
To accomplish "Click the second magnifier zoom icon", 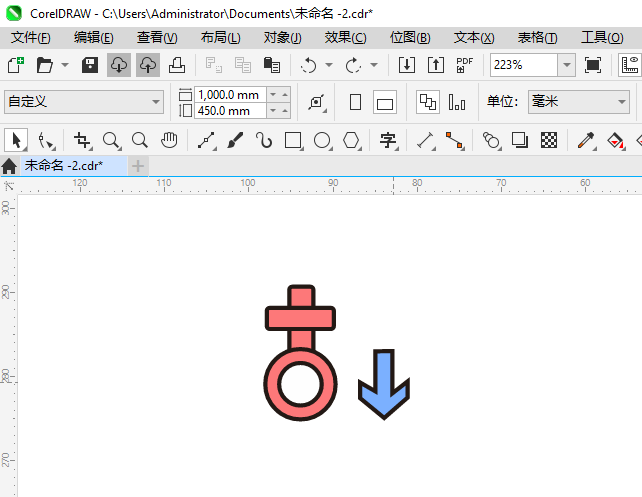I will pos(140,140).
